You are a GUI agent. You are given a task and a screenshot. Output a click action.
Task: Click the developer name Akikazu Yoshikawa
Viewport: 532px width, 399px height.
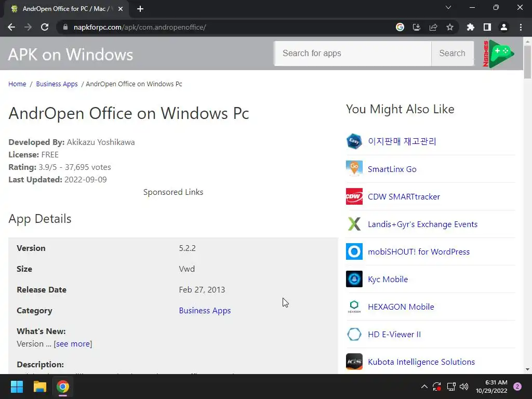tap(101, 142)
